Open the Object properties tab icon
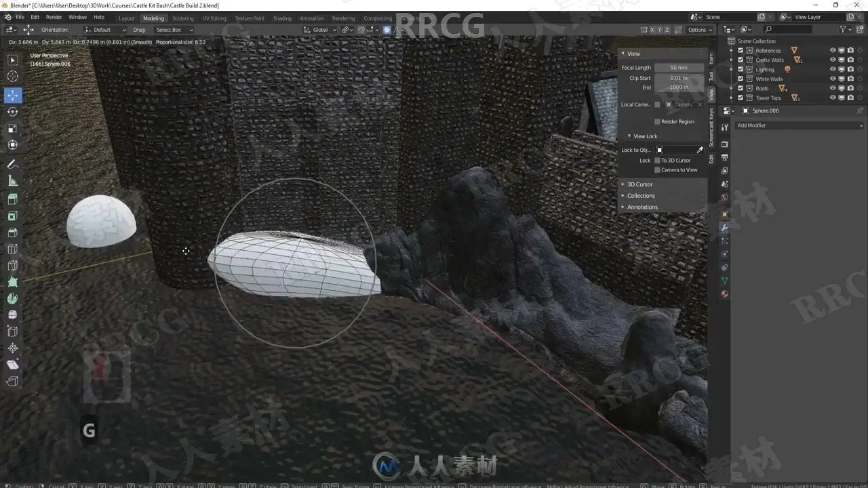 [x=724, y=214]
